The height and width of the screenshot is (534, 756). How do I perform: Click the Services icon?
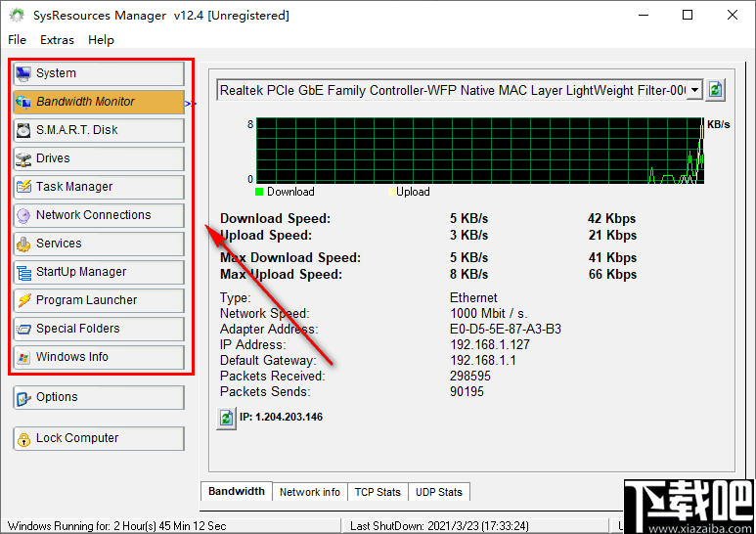coord(23,244)
